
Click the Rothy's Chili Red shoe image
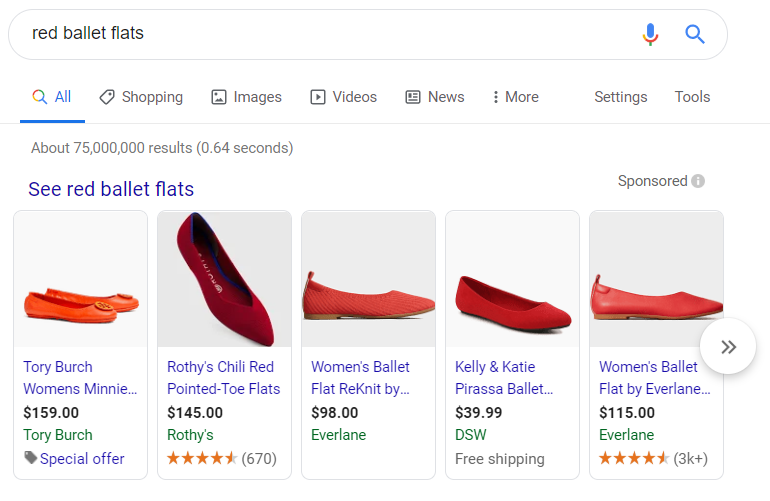224,280
